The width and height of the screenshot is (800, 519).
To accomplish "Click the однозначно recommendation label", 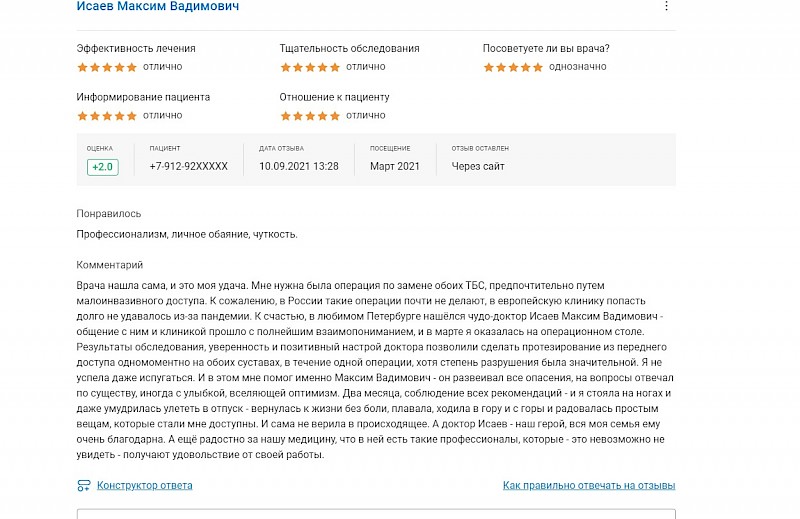I will tap(578, 67).
